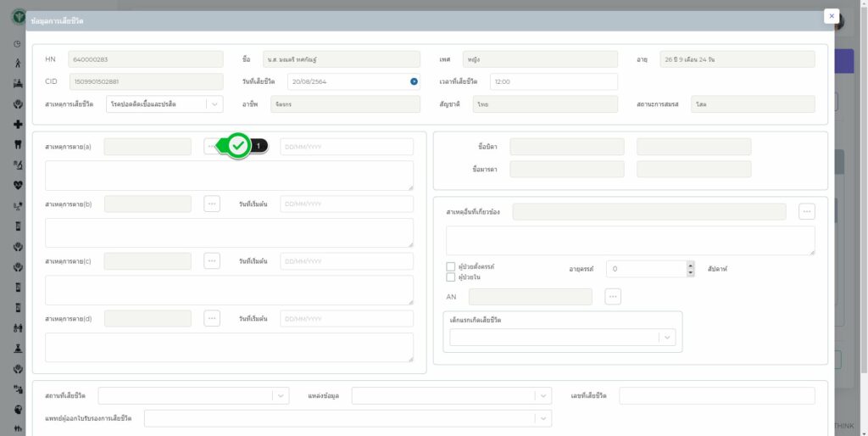Focus the เลขที่เสียชีวิต input field
This screenshot has height=436, width=868.
[716, 396]
